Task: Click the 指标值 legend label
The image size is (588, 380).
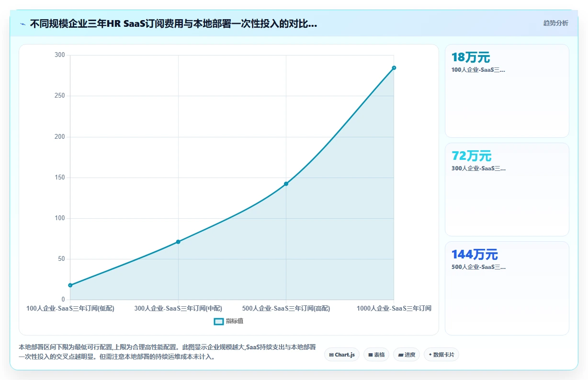Action: pyautogui.click(x=235, y=321)
